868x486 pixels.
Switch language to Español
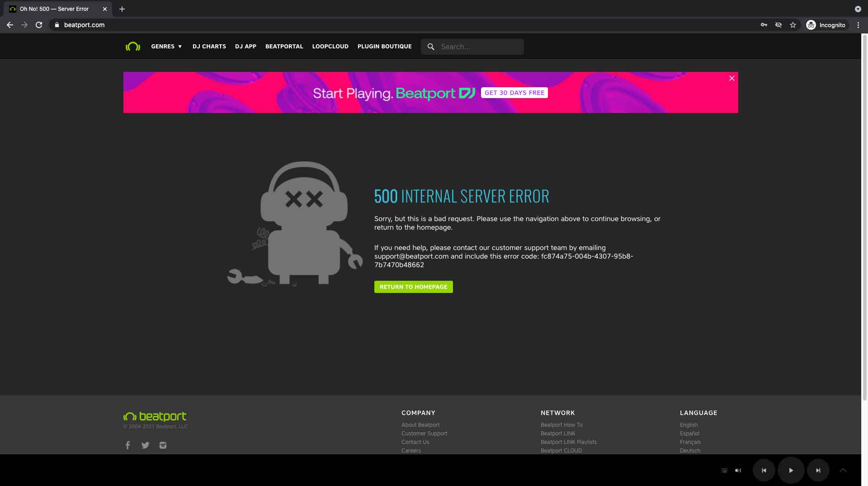point(690,434)
